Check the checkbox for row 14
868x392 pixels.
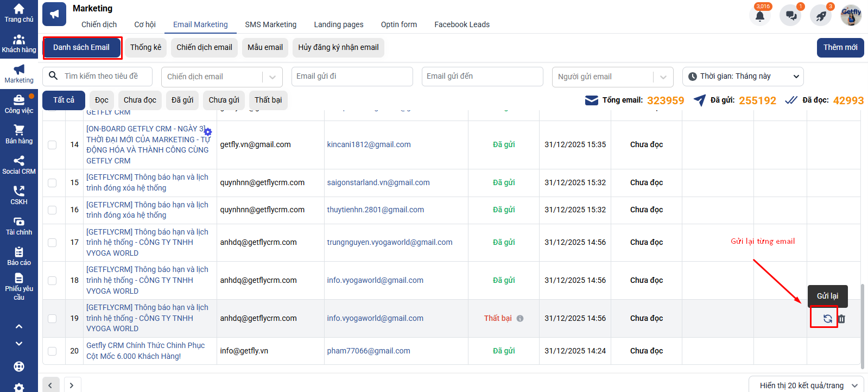(x=52, y=145)
